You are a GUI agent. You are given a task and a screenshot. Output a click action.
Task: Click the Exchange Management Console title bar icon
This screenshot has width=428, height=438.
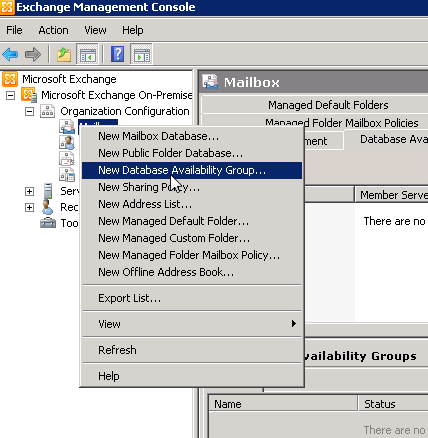pos(7,7)
